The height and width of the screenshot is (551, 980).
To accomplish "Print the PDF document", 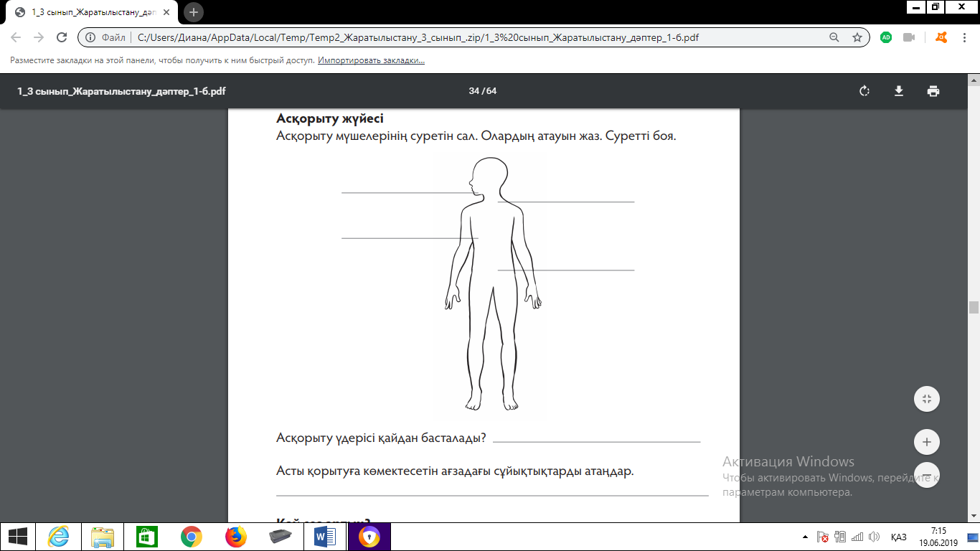I will point(933,91).
